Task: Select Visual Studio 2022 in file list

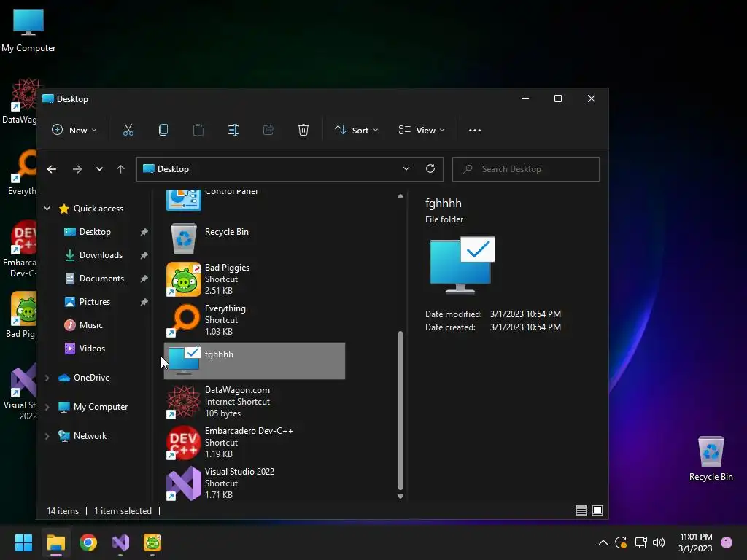Action: pyautogui.click(x=255, y=483)
